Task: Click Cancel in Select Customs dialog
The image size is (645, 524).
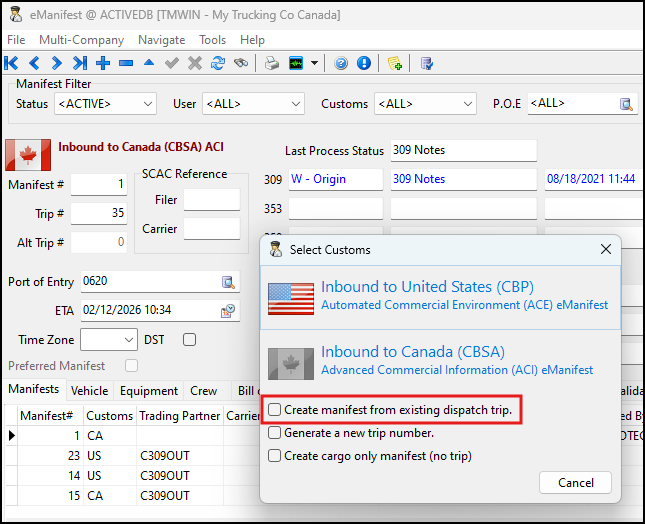Action: point(575,482)
